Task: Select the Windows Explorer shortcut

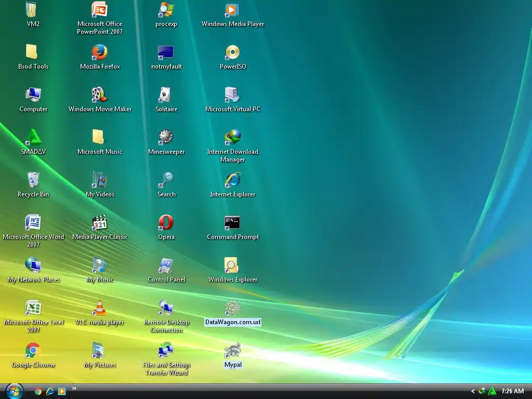Action: coord(231,265)
